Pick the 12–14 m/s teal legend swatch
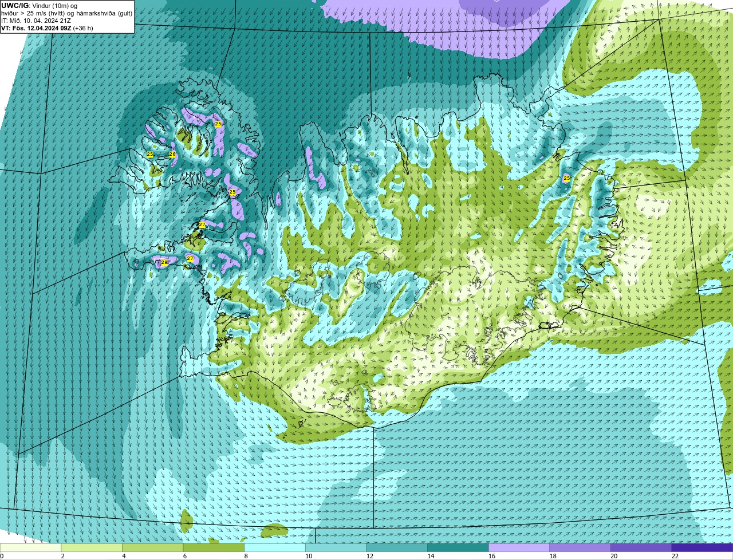Viewport: 733px width, 560px height. 397,547
